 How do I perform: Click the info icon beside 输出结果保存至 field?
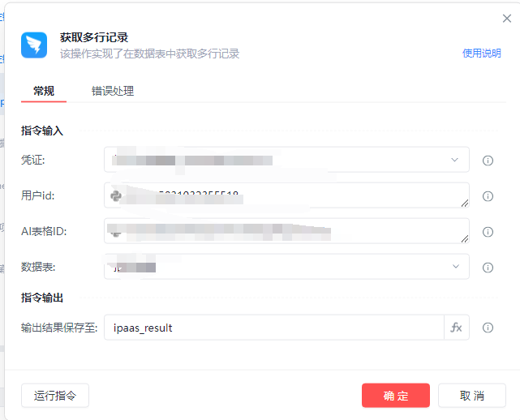click(x=488, y=328)
